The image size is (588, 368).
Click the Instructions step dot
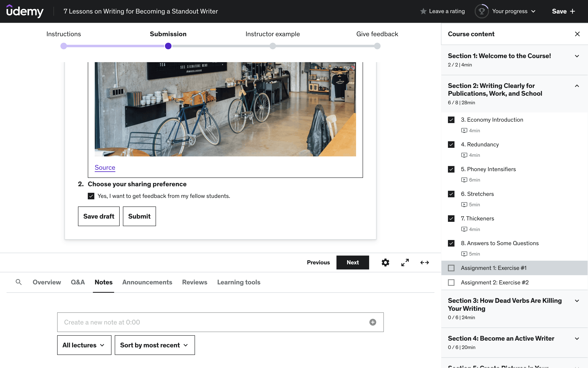[x=64, y=46]
